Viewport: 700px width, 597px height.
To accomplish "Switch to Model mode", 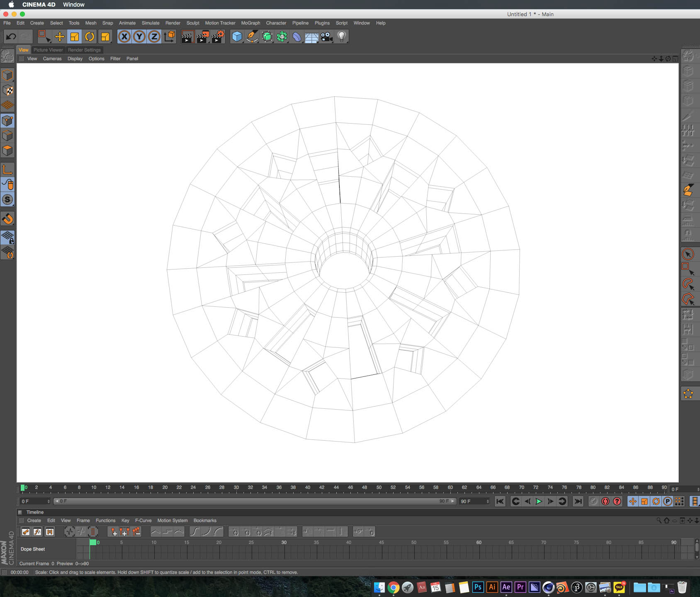I will tap(7, 75).
